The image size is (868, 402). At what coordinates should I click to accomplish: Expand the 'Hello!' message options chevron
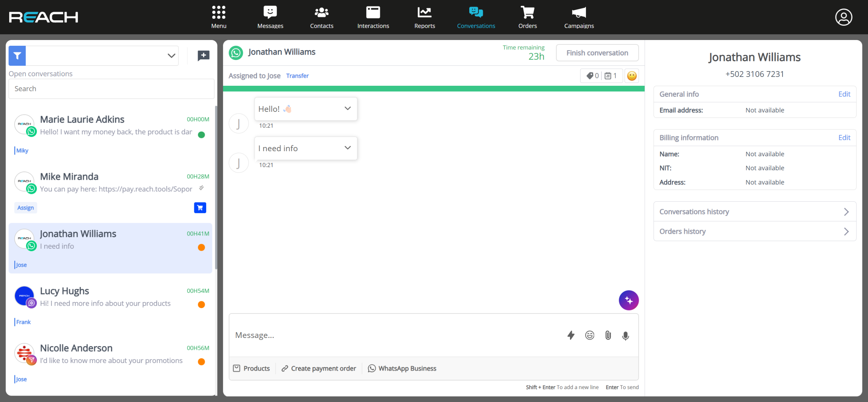coord(348,108)
